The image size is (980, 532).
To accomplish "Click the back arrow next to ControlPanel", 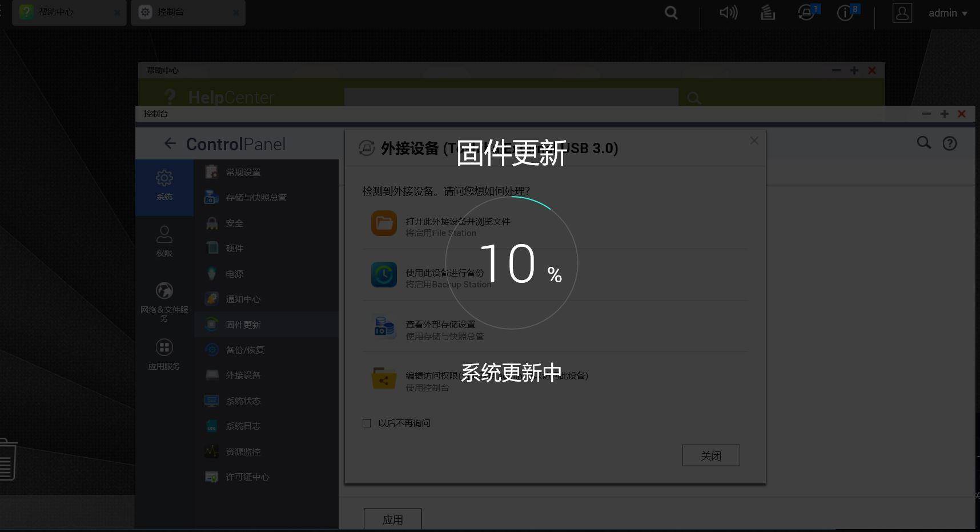I will point(170,143).
